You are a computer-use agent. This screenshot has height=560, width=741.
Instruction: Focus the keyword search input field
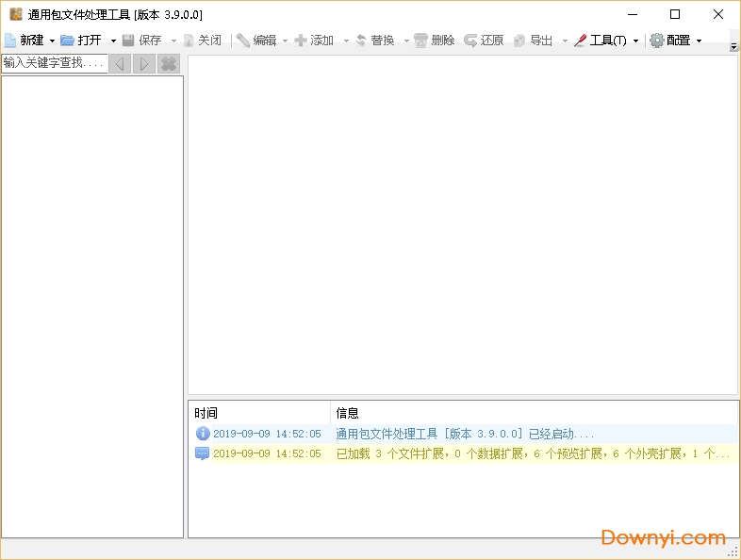(x=55, y=63)
